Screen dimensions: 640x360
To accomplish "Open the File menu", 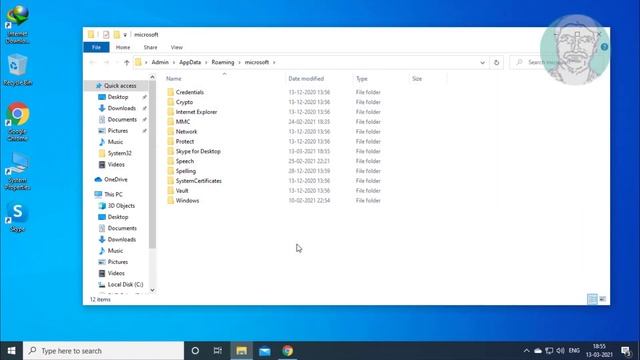I will click(x=96, y=47).
